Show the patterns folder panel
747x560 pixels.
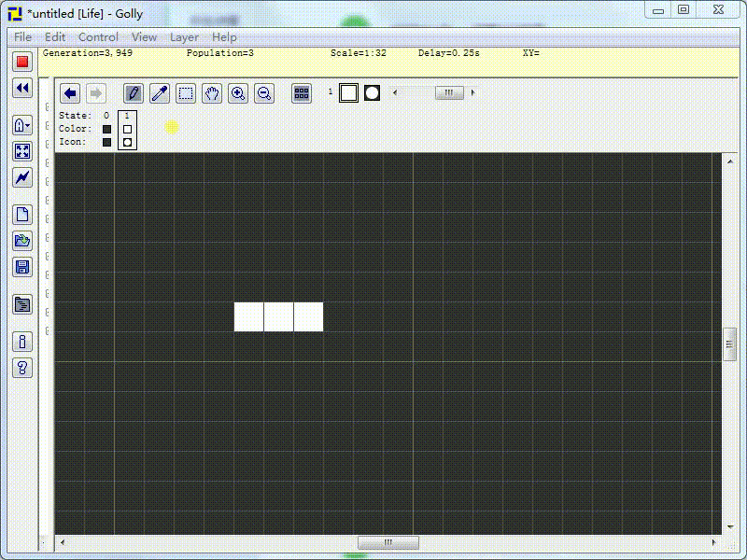point(22,304)
